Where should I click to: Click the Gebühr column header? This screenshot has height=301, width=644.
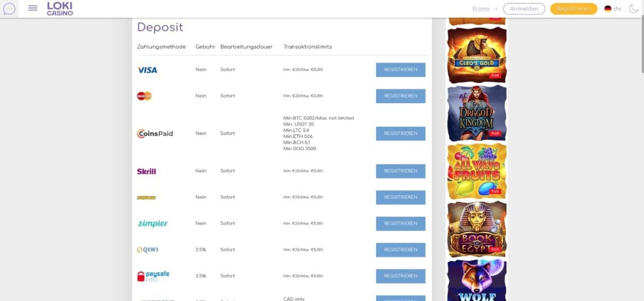click(206, 47)
